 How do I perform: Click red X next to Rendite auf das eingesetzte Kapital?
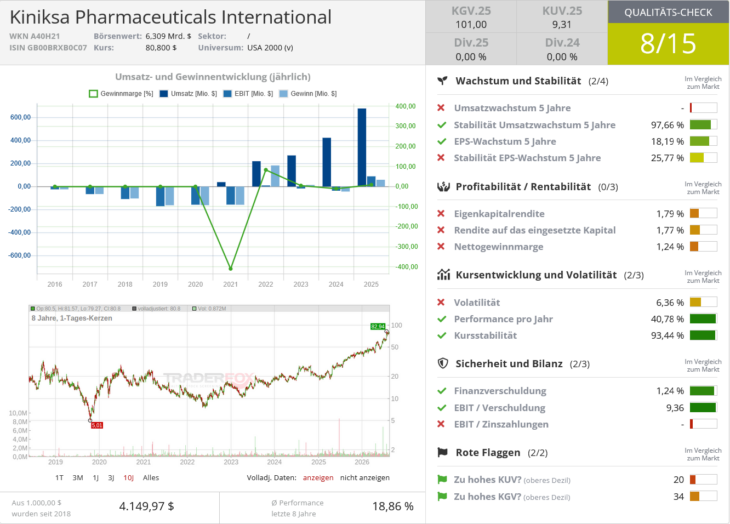click(441, 230)
